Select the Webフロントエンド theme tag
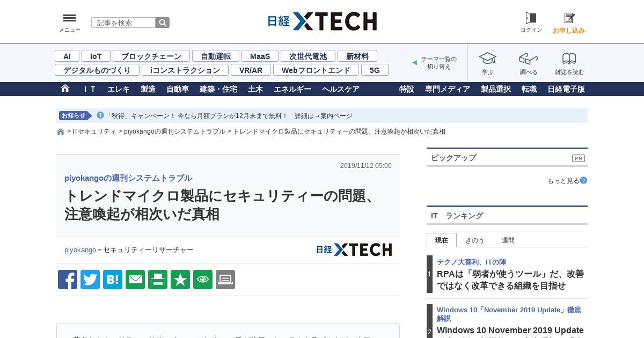This screenshot has height=338, width=644. point(316,70)
